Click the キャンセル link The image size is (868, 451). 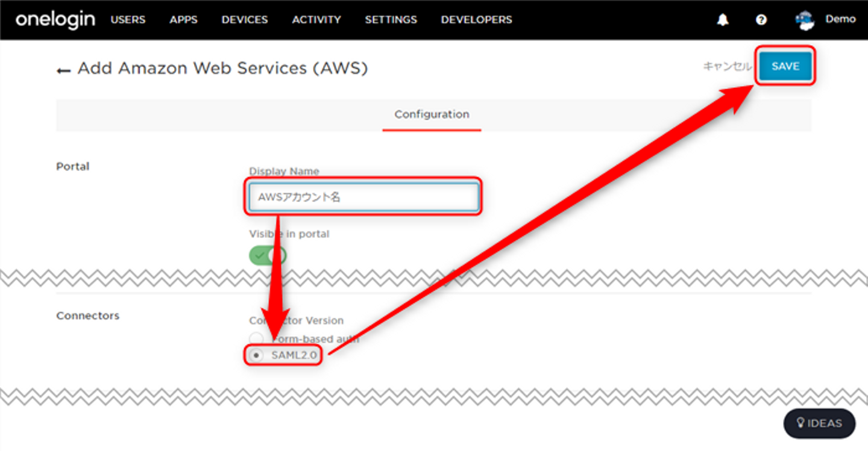pyautogui.click(x=727, y=66)
